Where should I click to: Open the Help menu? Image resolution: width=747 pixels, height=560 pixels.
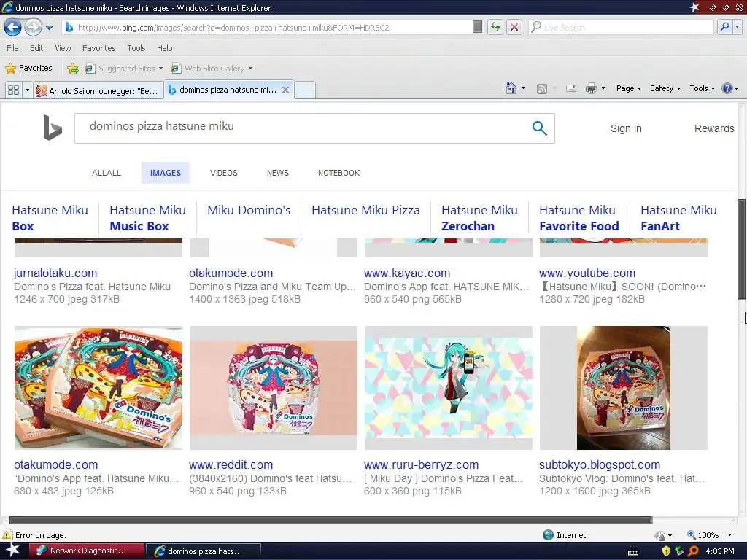click(x=164, y=48)
